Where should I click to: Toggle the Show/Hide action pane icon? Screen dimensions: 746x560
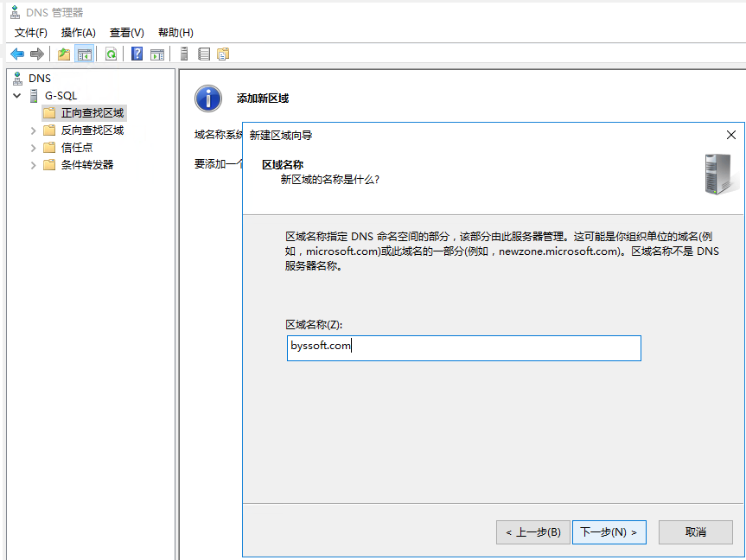(157, 54)
